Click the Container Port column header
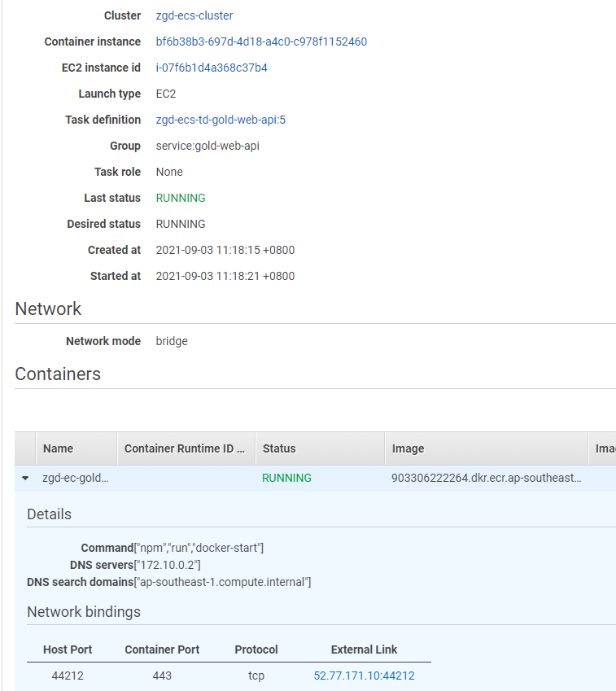The height and width of the screenshot is (691, 616). pos(162,649)
